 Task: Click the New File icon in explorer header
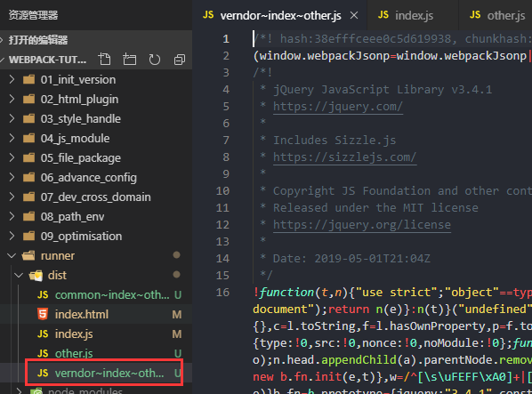(104, 60)
